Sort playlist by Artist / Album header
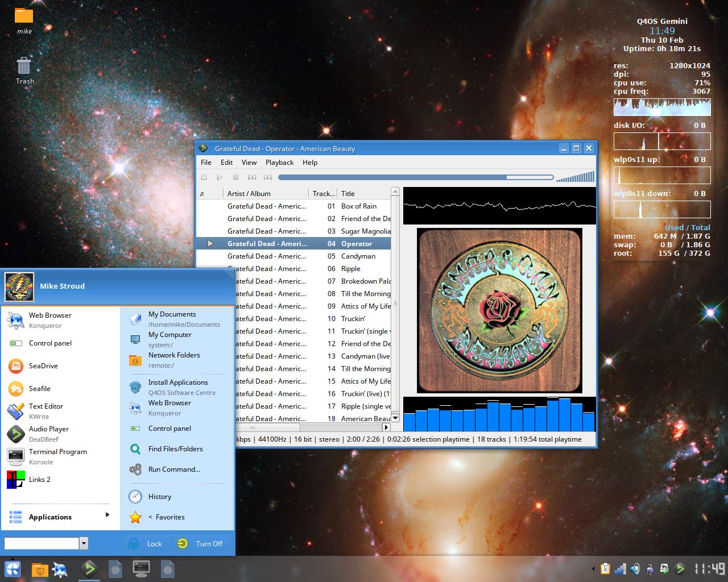 (x=266, y=193)
